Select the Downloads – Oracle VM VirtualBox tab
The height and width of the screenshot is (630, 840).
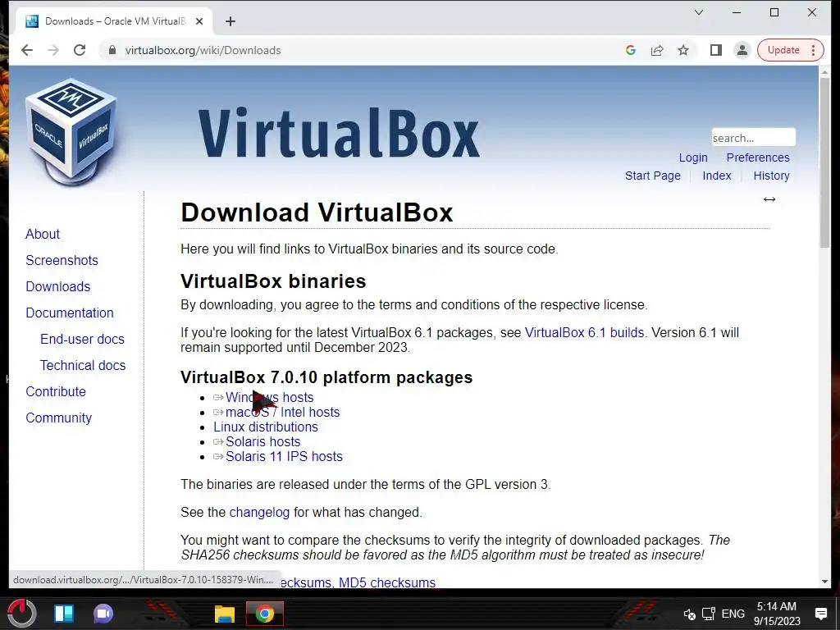coord(114,21)
